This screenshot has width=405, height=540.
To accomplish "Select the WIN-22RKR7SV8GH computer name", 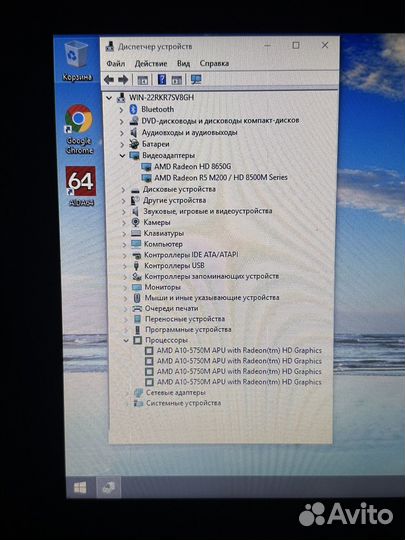I will point(162,98).
